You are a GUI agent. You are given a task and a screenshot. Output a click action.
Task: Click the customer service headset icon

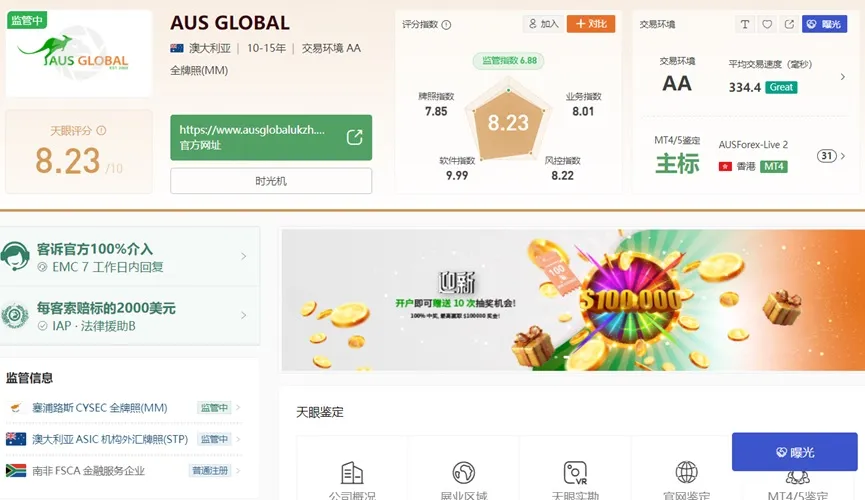click(x=15, y=257)
